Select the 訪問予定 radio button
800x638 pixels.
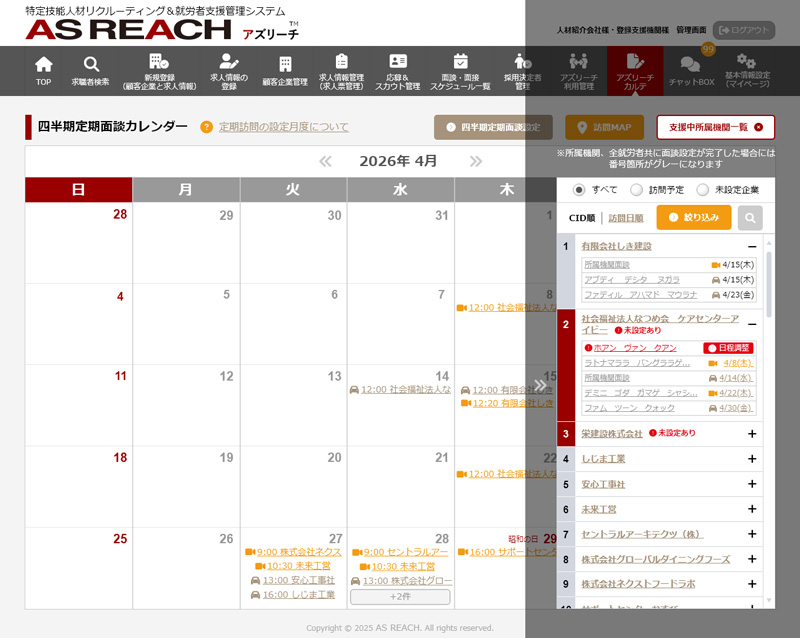(636, 190)
